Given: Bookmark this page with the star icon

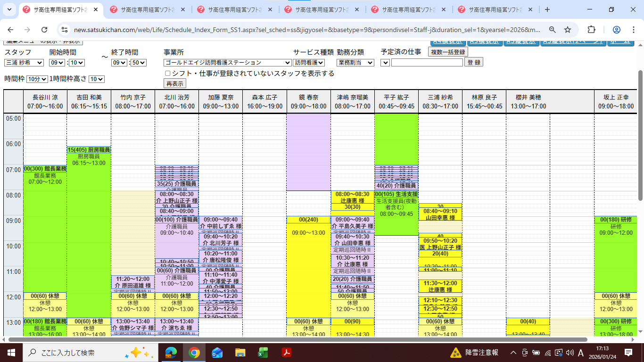Looking at the screenshot, I should (568, 30).
